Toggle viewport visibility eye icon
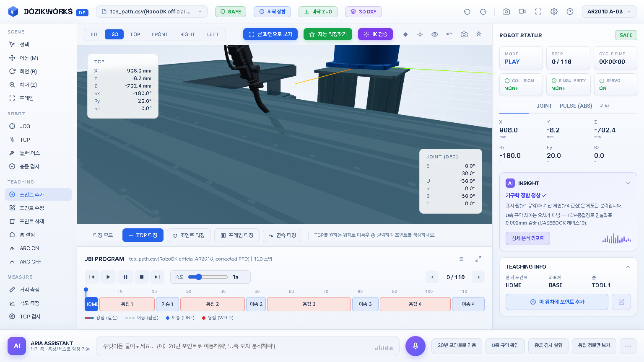Screen dimensions: 644x362 tap(435, 34)
